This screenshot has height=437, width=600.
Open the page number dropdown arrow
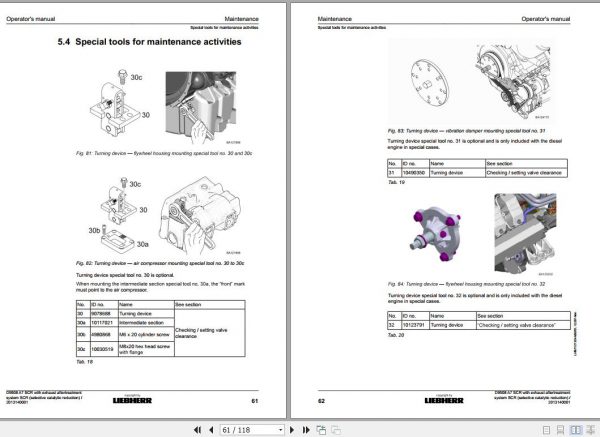pyautogui.click(x=280, y=430)
